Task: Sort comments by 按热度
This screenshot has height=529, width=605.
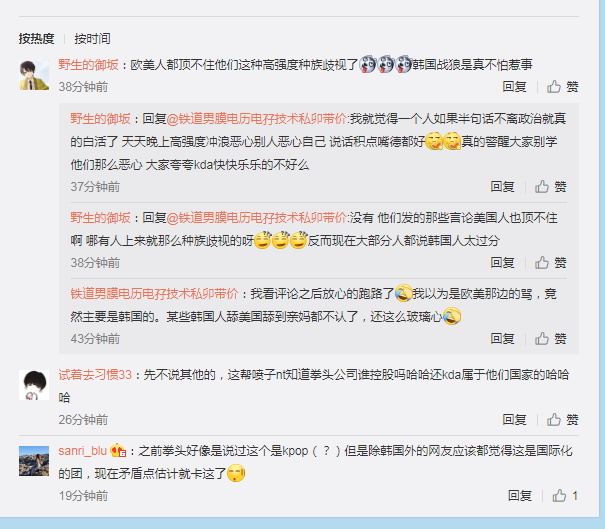Action: (x=37, y=39)
